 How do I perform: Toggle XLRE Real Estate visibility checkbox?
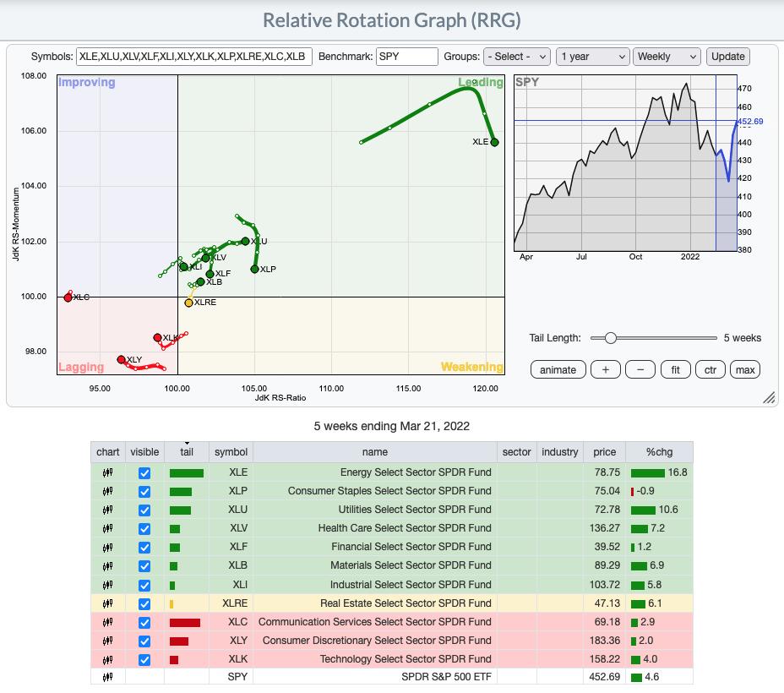[144, 604]
